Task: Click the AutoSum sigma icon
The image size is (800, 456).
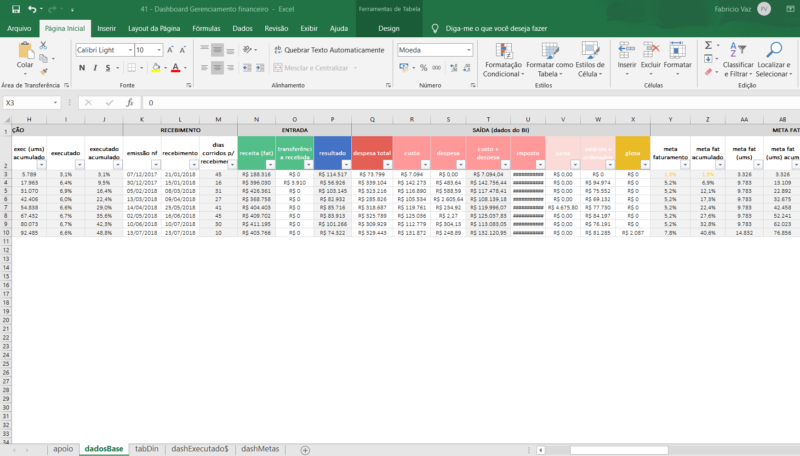Action: pos(709,45)
